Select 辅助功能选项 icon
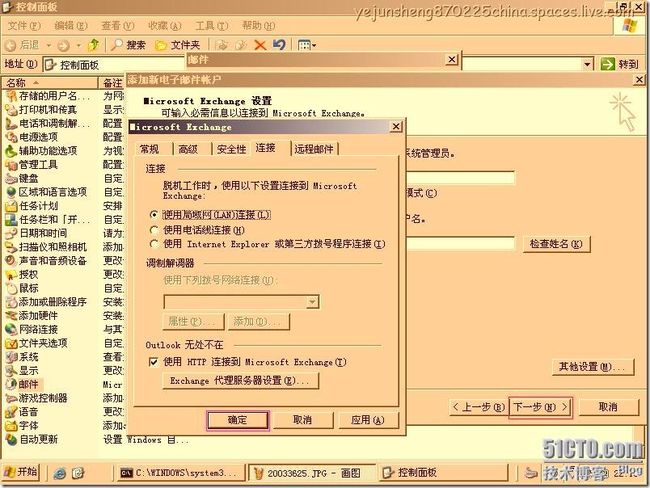 pos(11,151)
